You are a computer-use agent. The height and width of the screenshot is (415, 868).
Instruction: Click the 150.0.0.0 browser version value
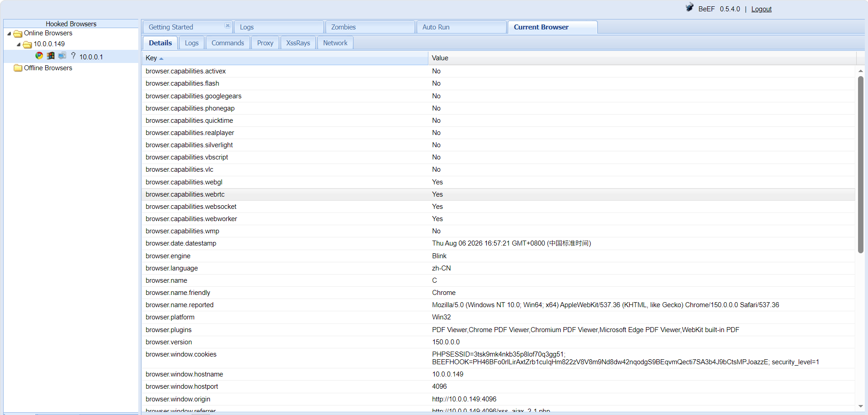pos(446,342)
